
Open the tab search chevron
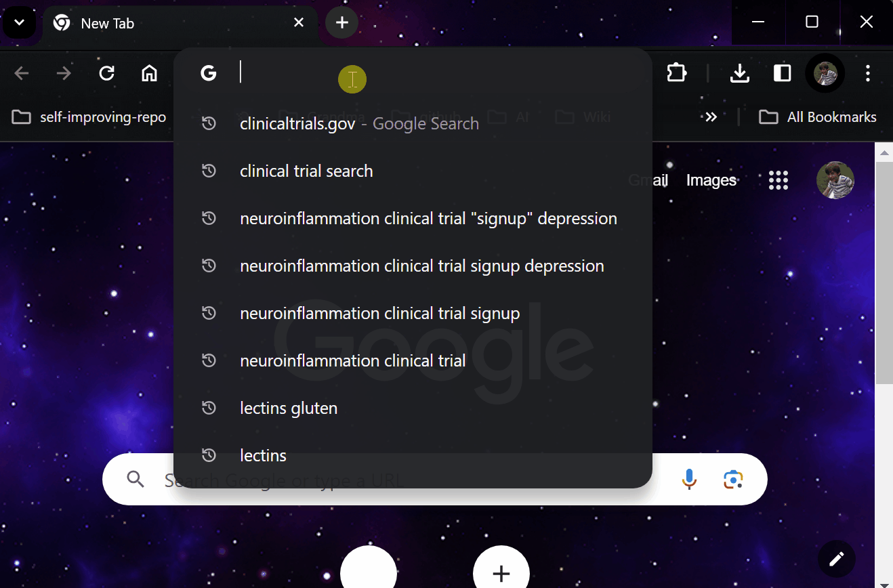click(x=19, y=22)
